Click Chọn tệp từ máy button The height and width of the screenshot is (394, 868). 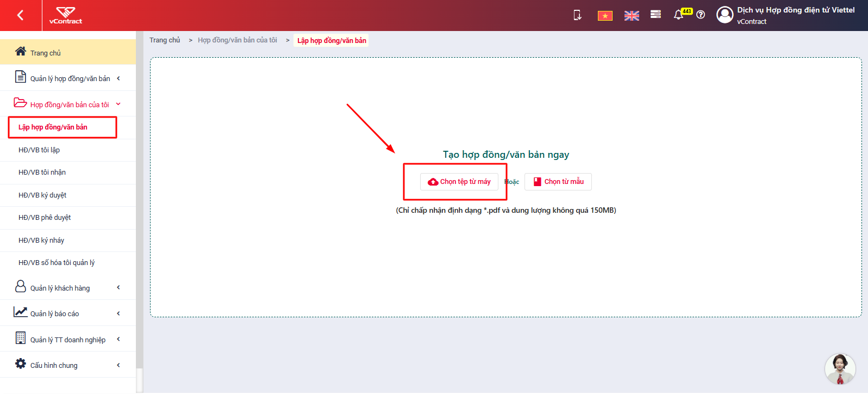tap(459, 182)
